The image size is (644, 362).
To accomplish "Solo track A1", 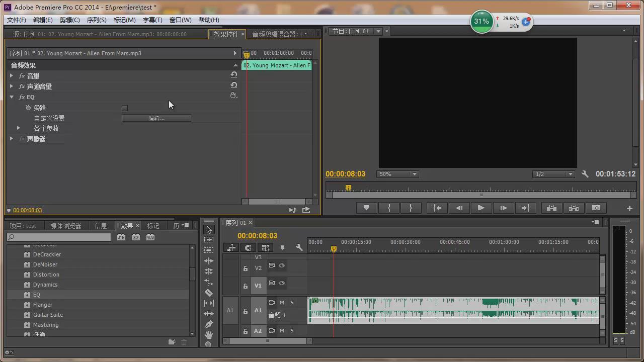I will coord(292,302).
